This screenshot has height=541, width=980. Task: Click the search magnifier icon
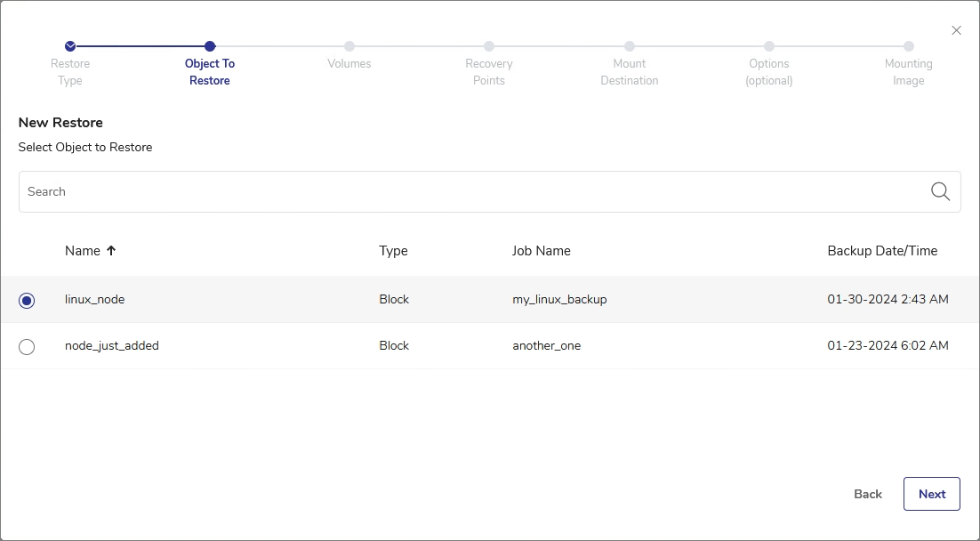940,191
